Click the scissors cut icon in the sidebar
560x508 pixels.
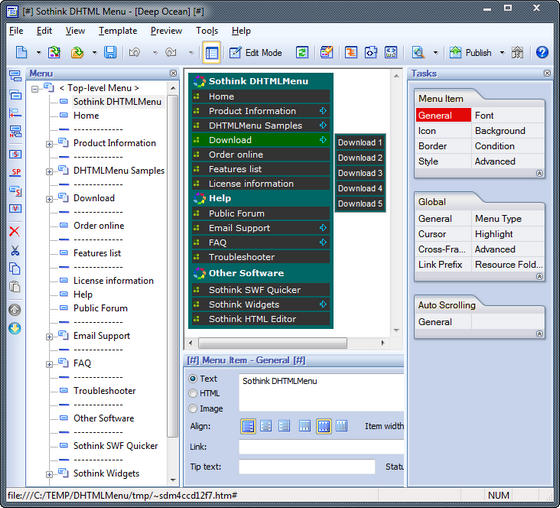[15, 250]
